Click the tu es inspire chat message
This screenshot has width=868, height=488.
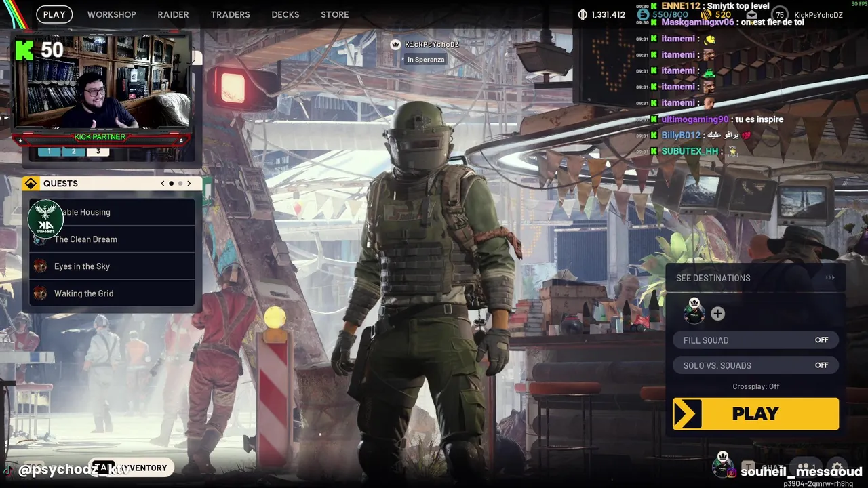point(759,119)
